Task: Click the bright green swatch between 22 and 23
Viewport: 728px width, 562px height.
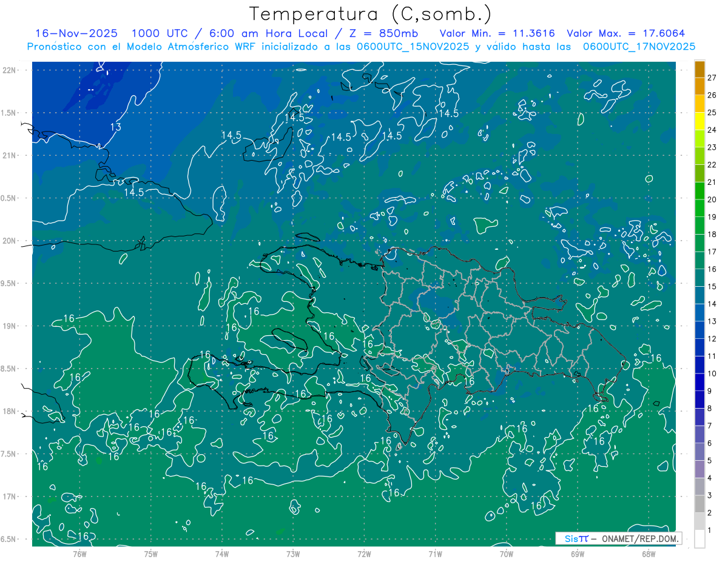Action: click(x=699, y=156)
